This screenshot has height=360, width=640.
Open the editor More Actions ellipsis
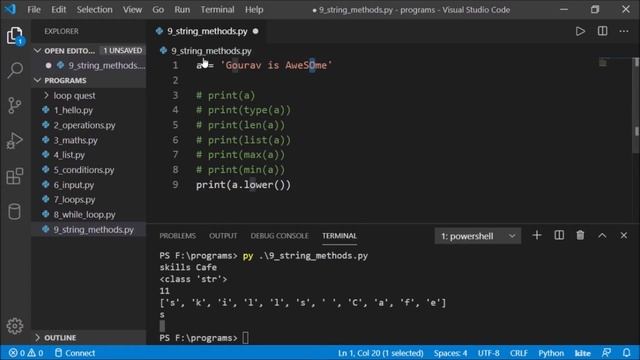click(x=624, y=31)
